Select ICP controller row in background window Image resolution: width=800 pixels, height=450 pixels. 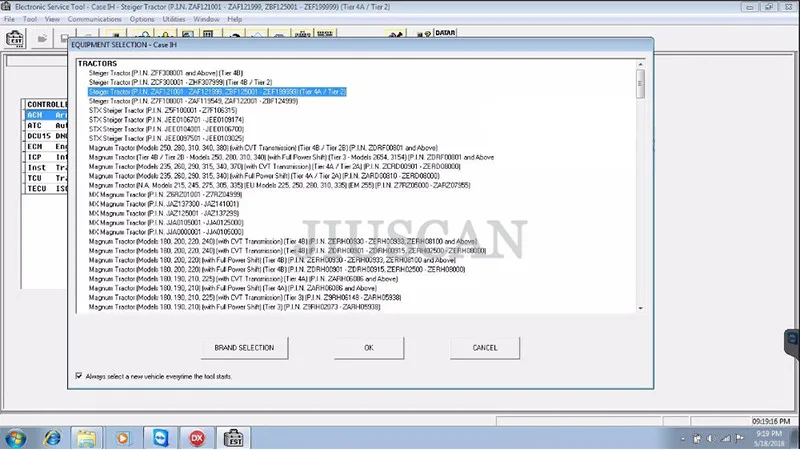click(46, 157)
